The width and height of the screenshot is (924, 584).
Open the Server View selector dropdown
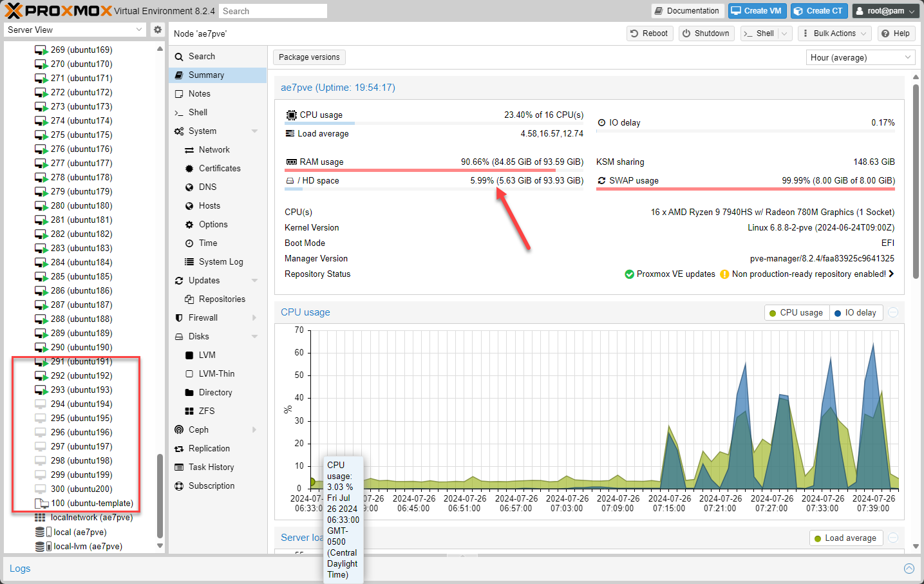tap(76, 30)
